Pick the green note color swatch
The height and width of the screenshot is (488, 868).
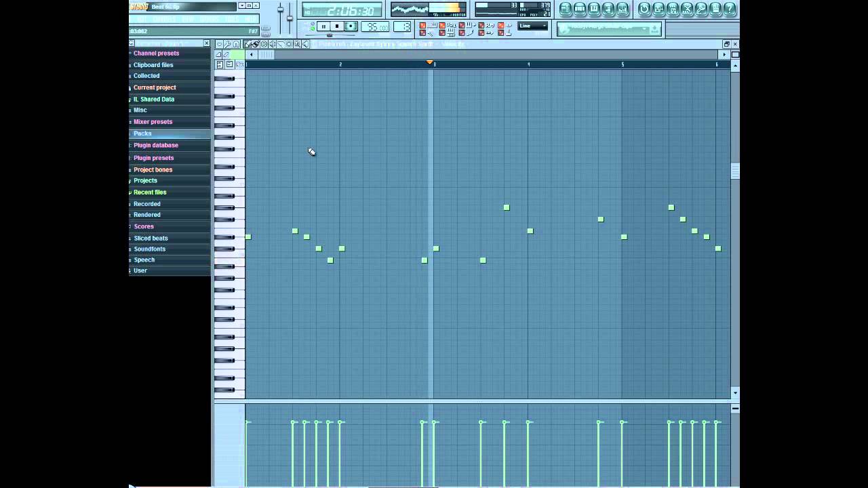point(237,55)
